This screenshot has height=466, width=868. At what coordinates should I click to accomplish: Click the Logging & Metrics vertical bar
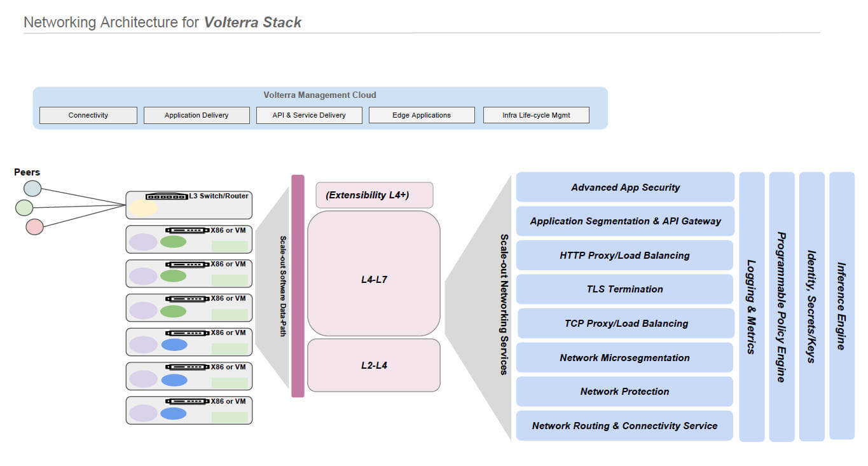[x=752, y=307]
